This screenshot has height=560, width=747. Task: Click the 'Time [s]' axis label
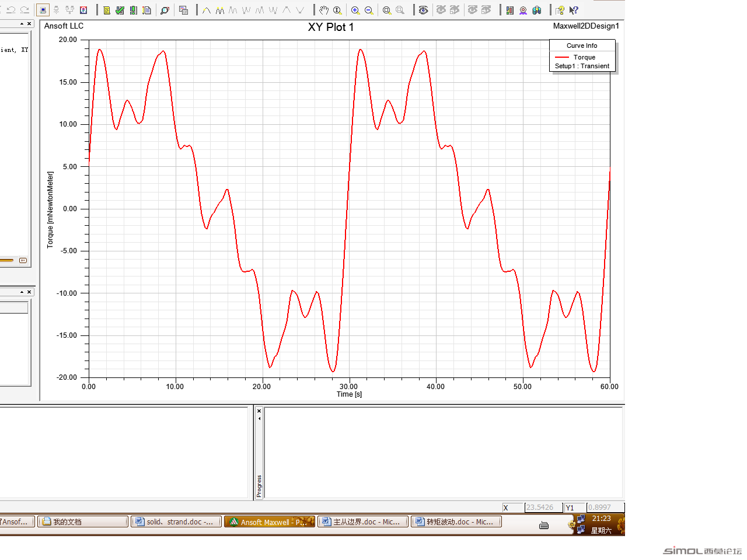(349, 394)
